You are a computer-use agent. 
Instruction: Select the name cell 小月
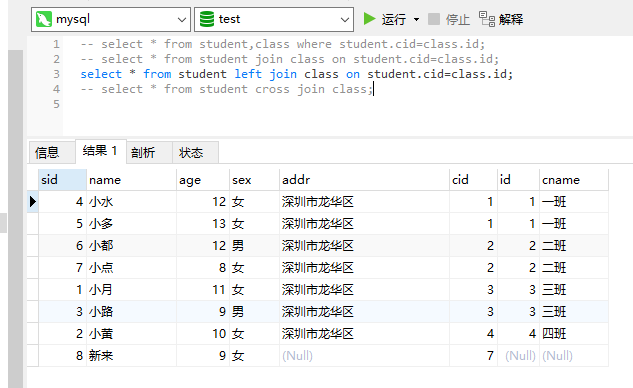131,289
